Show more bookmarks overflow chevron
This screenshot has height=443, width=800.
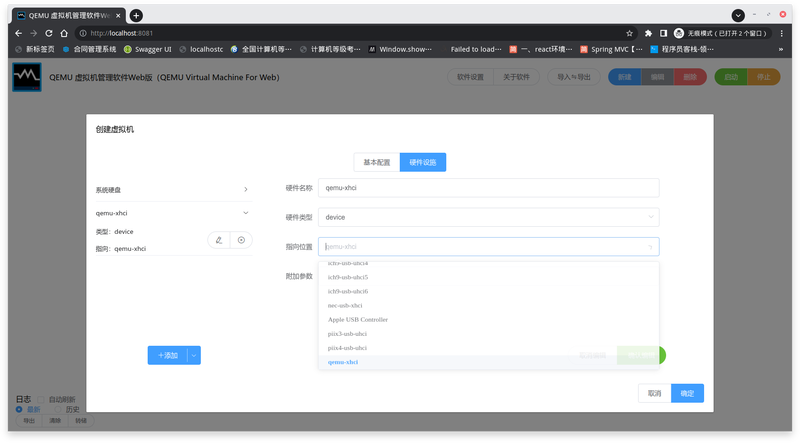coord(780,49)
